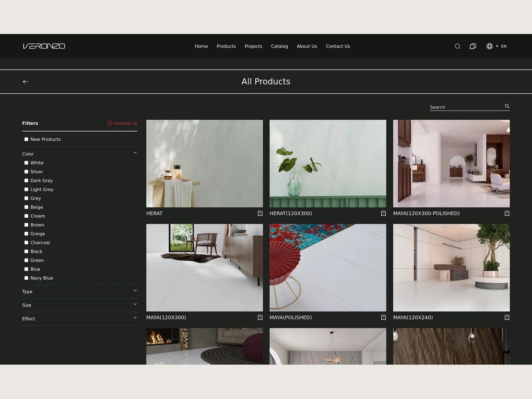Image resolution: width=532 pixels, height=399 pixels.
Task: Tick the Beige color checkbox
Action: point(26,207)
